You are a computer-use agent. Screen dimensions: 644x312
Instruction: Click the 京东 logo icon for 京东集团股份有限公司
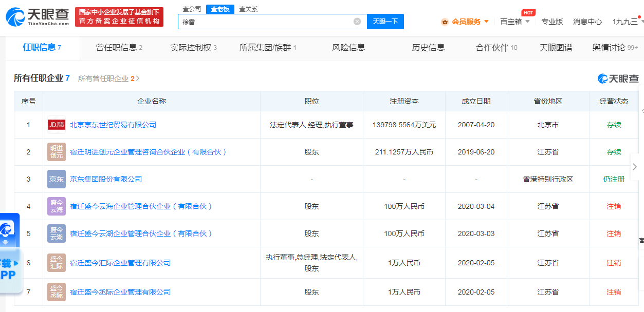(57, 179)
